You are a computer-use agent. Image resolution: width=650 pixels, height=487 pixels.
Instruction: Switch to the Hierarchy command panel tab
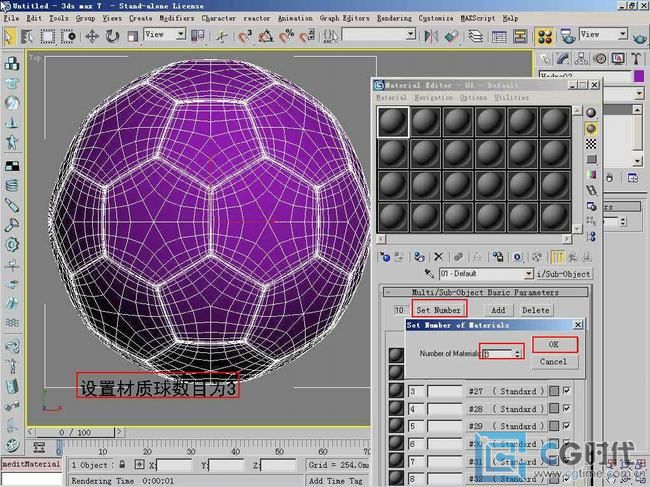(x=581, y=59)
